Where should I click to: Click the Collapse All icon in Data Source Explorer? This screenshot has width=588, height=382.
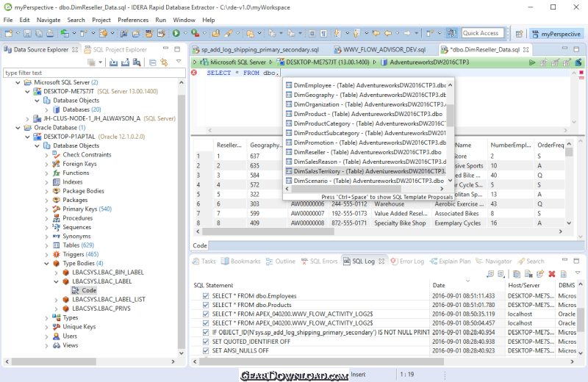click(153, 62)
